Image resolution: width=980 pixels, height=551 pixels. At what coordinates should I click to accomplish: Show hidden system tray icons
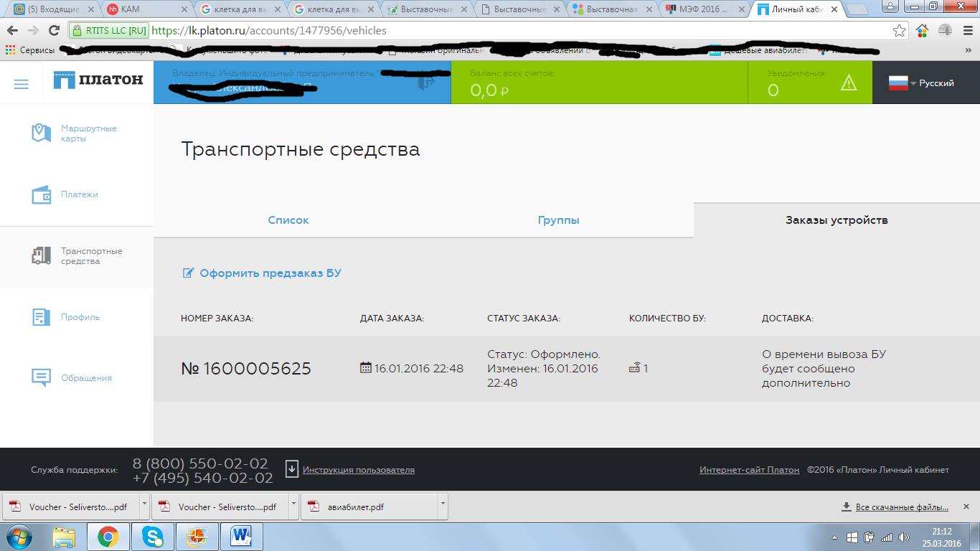(835, 537)
